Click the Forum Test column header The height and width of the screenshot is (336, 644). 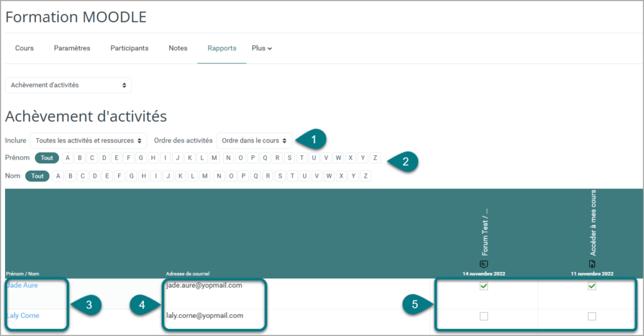[x=485, y=232]
